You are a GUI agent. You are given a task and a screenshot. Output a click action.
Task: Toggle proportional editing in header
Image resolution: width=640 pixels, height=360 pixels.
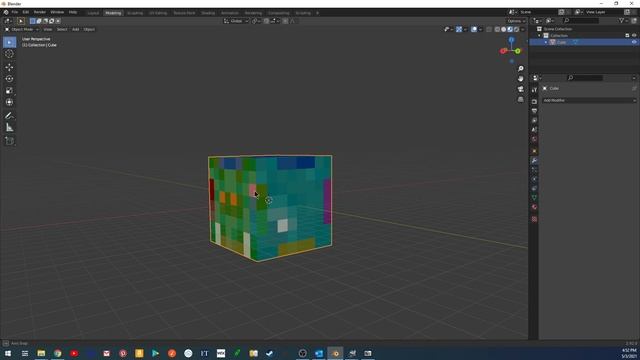285,21
